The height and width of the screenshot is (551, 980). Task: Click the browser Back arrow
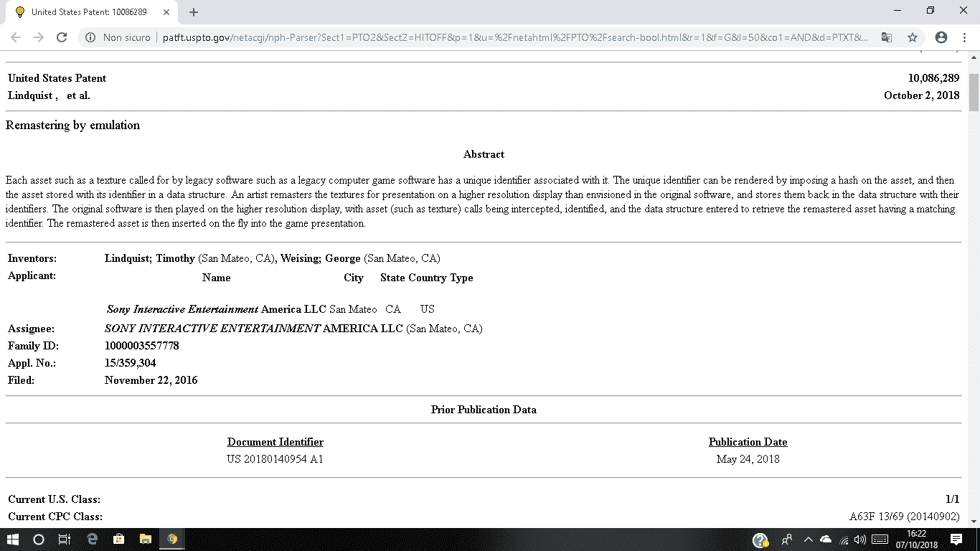point(16,37)
